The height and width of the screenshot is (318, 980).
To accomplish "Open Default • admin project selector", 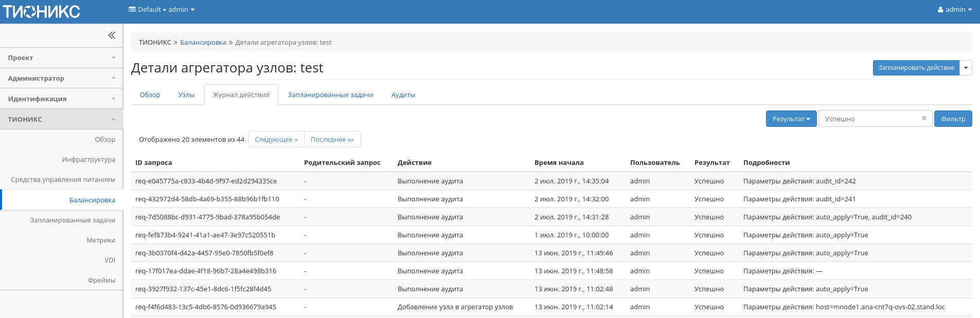I will 162,10.
